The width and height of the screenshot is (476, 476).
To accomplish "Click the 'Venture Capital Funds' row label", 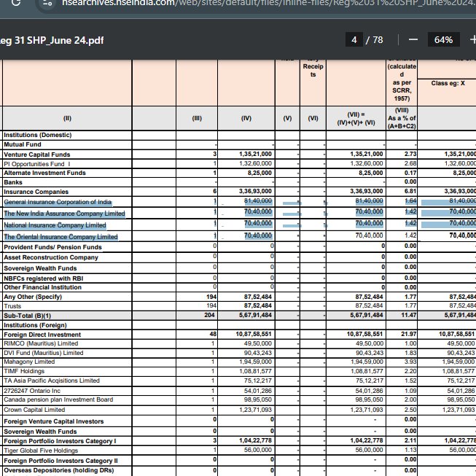I will tap(37, 155).
